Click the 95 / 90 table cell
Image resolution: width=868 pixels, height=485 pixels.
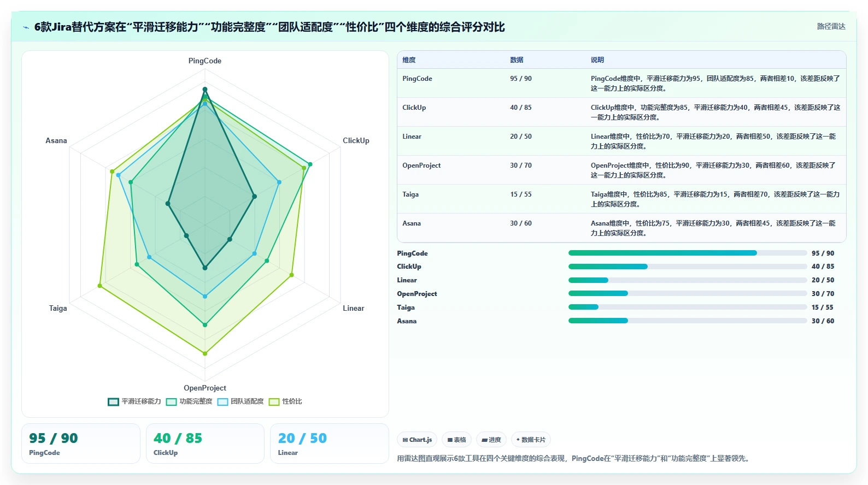pos(521,79)
